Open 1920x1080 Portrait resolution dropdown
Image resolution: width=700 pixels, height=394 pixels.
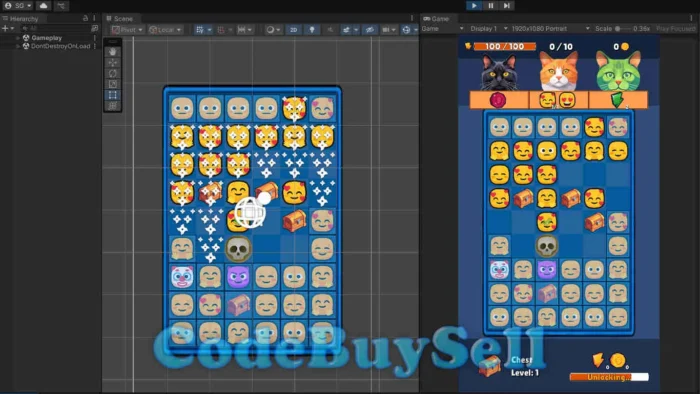tap(550, 28)
